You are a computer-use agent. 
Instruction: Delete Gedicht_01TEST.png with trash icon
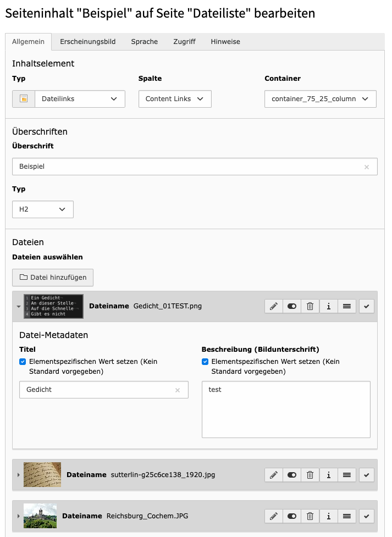[x=310, y=306]
